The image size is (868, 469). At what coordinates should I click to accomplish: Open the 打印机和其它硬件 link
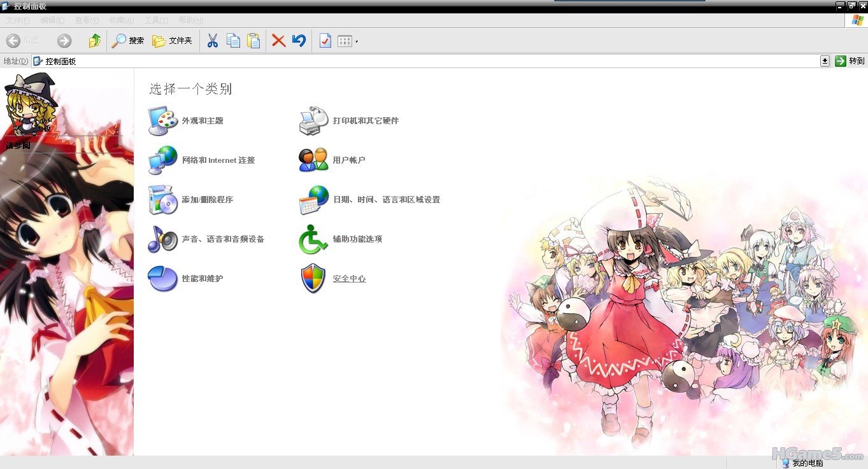coord(366,121)
